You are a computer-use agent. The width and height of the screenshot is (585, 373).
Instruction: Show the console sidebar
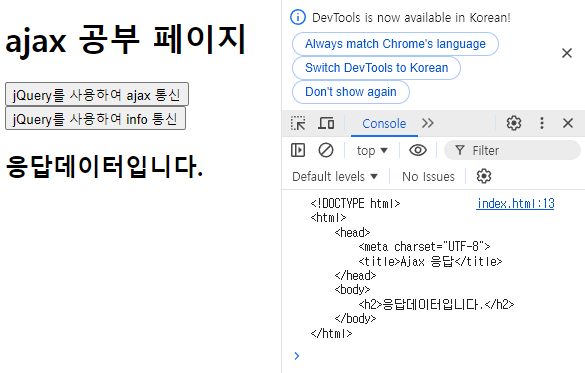coord(298,150)
